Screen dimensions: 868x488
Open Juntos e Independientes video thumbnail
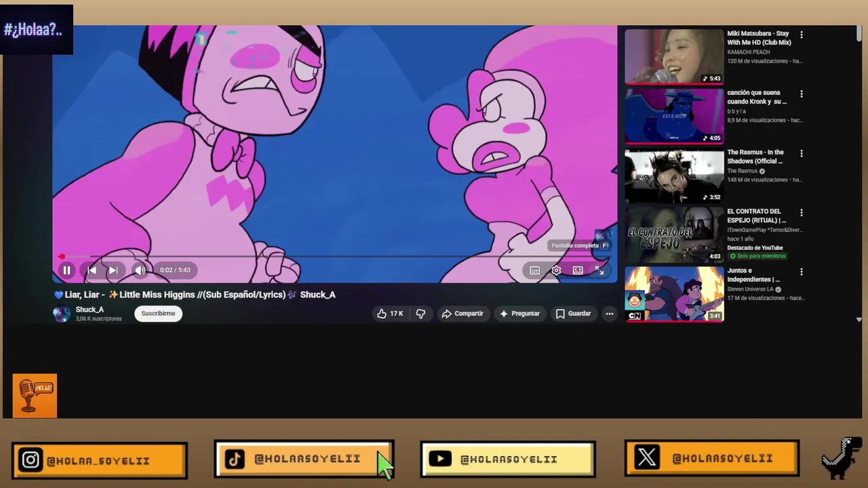pos(674,293)
